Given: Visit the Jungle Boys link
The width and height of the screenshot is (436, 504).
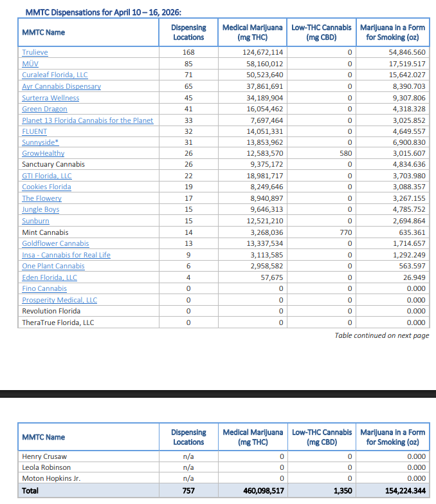Looking at the screenshot, I should (x=41, y=209).
